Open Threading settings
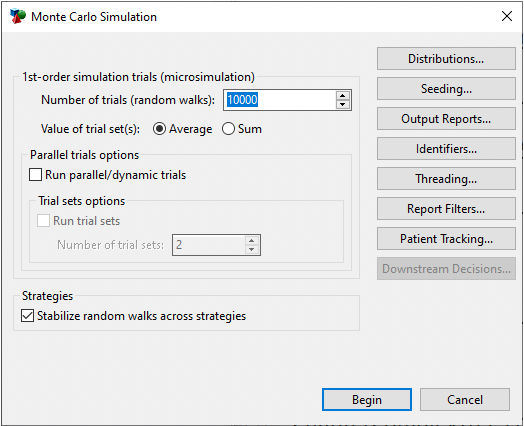The height and width of the screenshot is (426, 524). point(446,179)
